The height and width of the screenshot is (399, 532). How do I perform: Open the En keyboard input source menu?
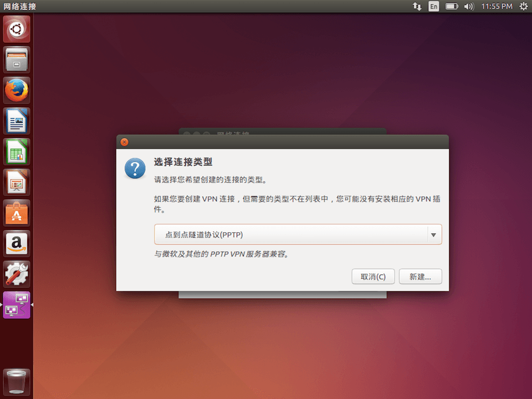tap(433, 6)
